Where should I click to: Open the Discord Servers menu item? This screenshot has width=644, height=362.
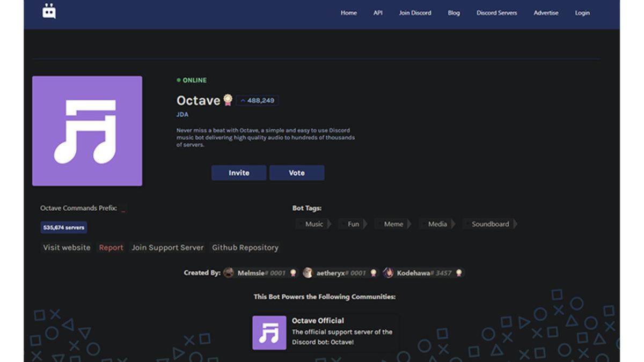496,12
